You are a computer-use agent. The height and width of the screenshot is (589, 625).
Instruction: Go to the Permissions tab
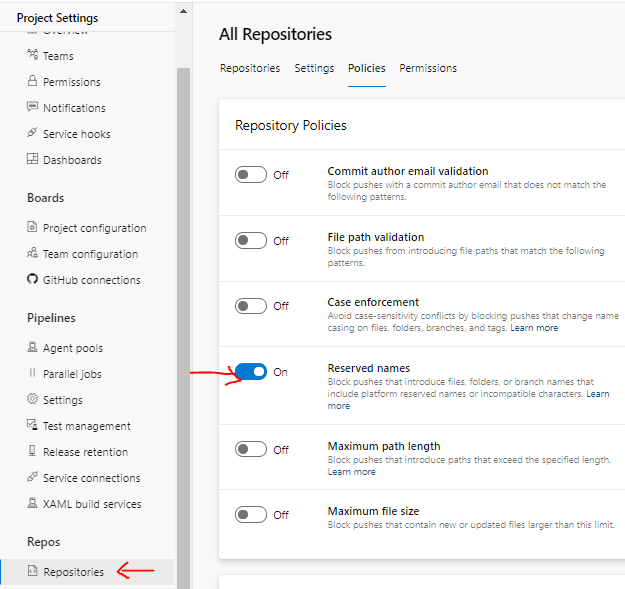coord(428,68)
